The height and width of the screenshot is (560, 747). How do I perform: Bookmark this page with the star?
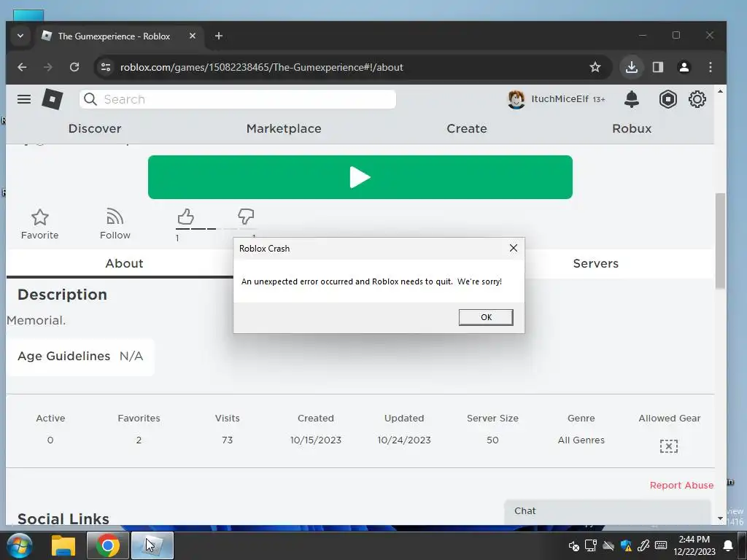pos(595,67)
